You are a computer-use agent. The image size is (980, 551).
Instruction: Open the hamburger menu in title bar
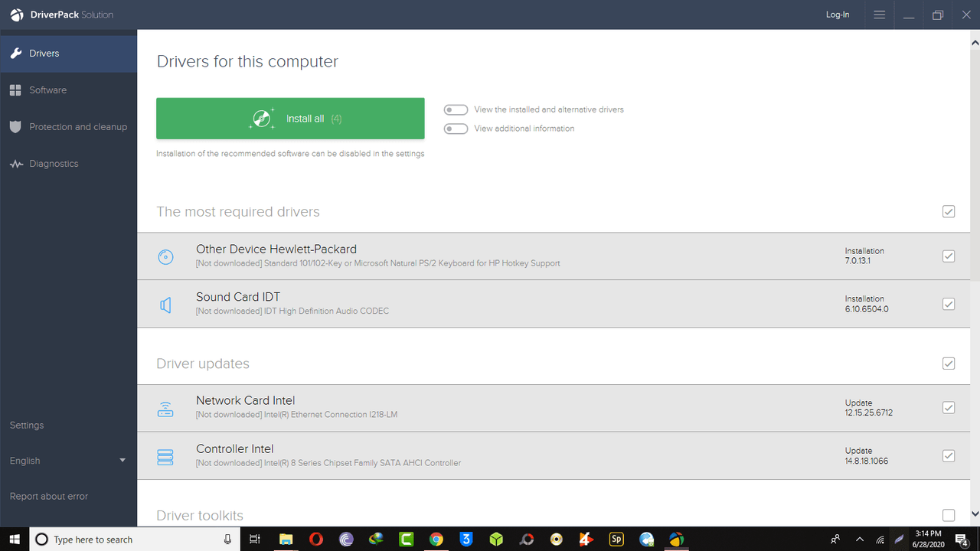(x=880, y=15)
